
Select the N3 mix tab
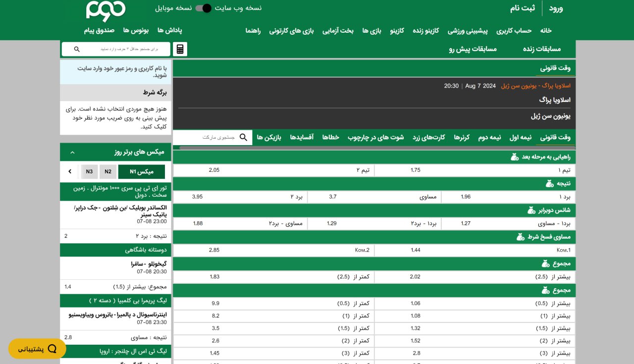tap(89, 171)
